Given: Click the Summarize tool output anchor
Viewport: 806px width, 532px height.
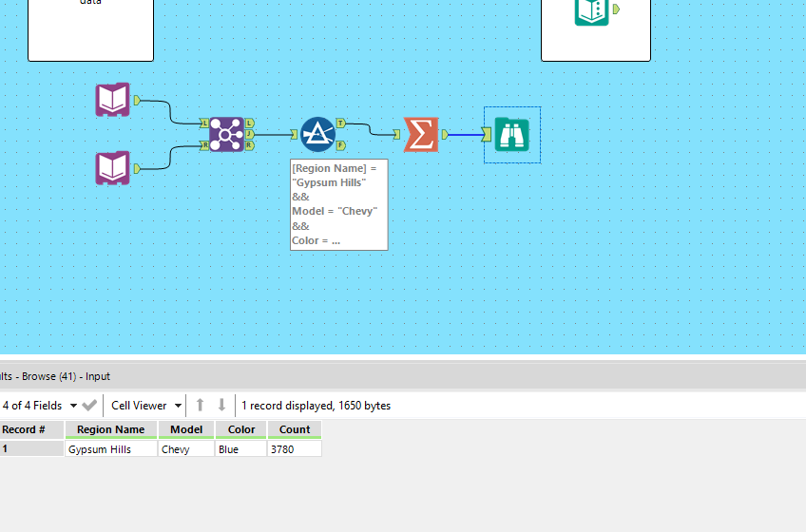Looking at the screenshot, I should coord(445,135).
